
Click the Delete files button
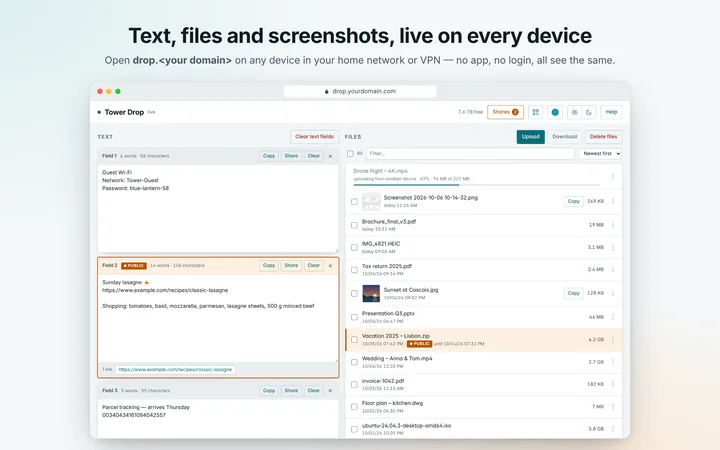coord(603,137)
